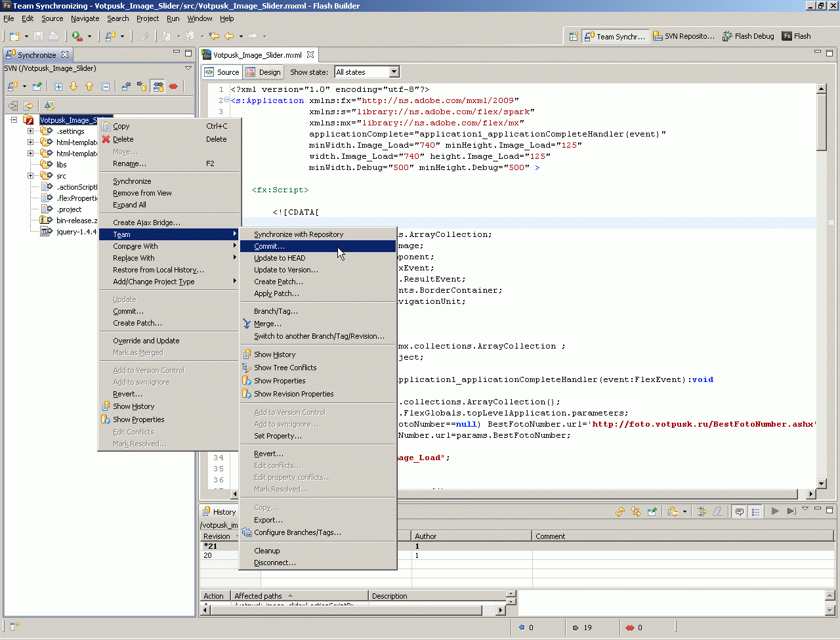Toggle Show Comment pane in History view
This screenshot has height=640, width=840.
point(740,511)
